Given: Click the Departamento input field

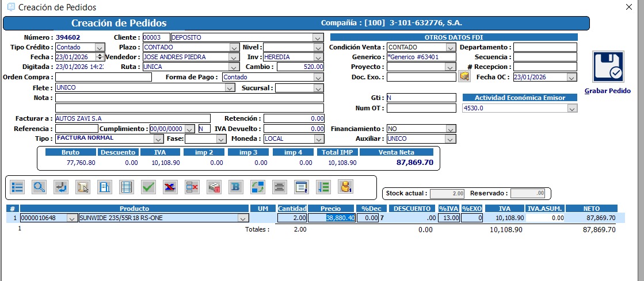Looking at the screenshot, I should click(545, 47).
